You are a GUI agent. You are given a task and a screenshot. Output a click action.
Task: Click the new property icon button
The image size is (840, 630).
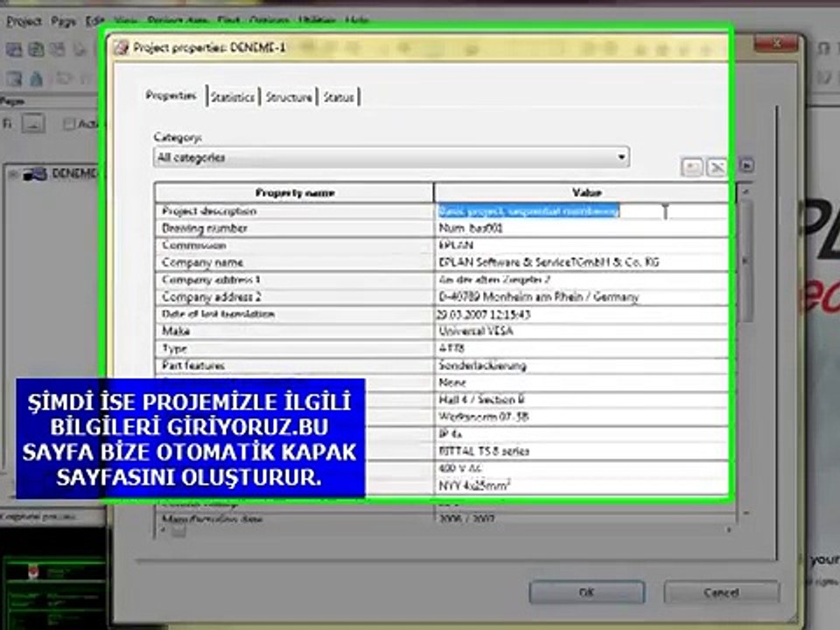point(692,167)
